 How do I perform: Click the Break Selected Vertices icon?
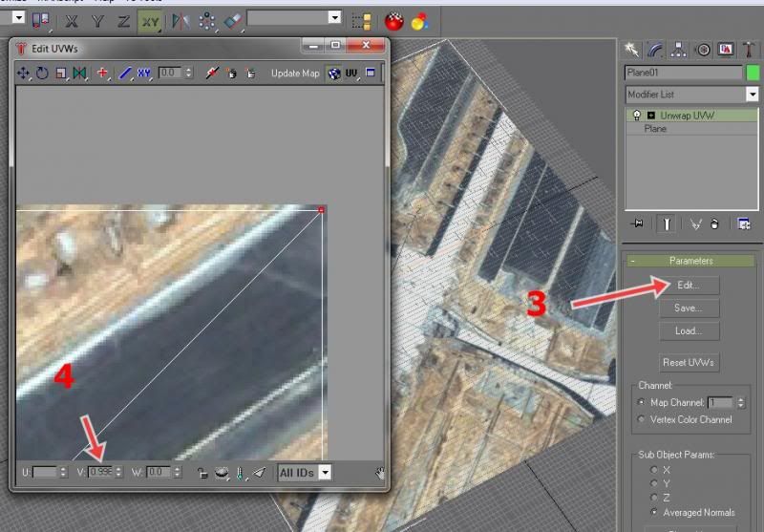tap(211, 74)
